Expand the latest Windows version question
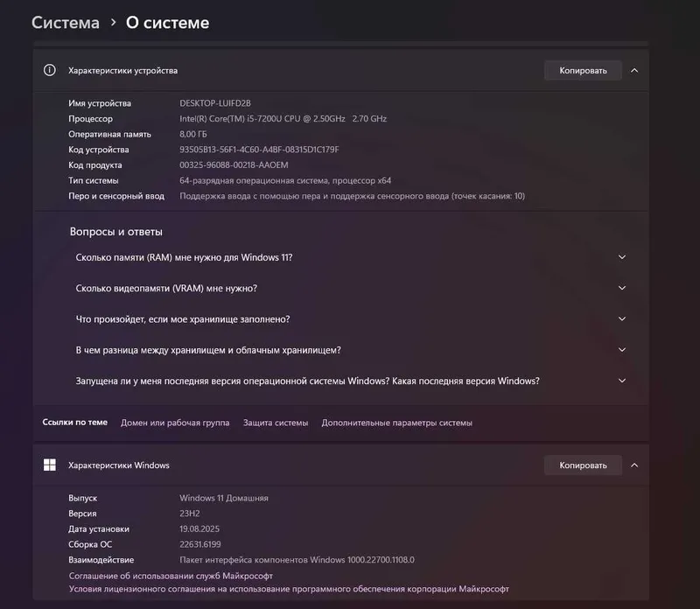 (x=351, y=381)
